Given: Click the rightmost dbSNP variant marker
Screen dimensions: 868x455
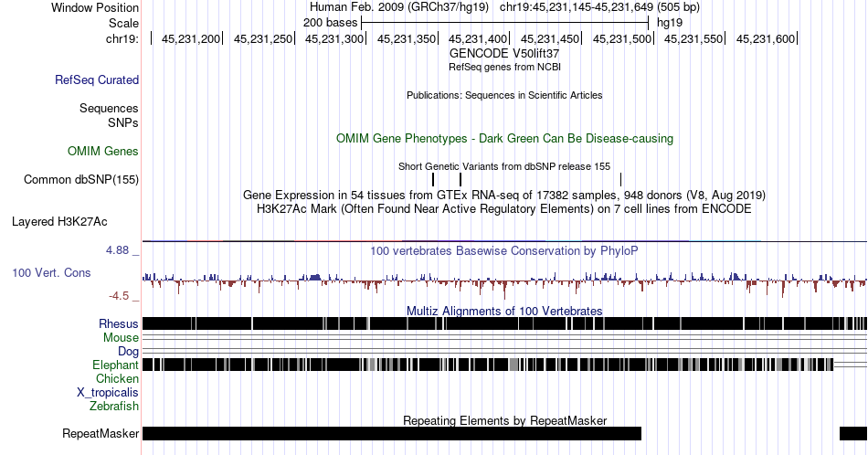Looking at the screenshot, I should [x=620, y=179].
